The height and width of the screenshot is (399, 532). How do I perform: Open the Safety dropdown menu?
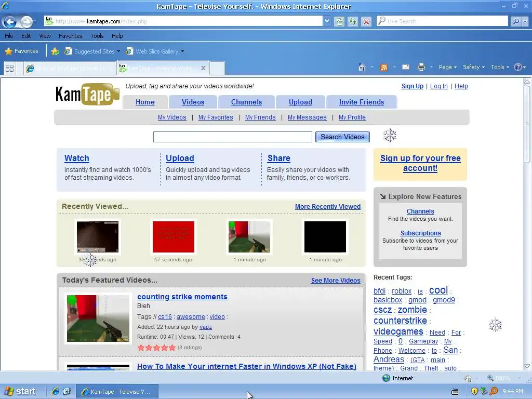click(x=474, y=67)
